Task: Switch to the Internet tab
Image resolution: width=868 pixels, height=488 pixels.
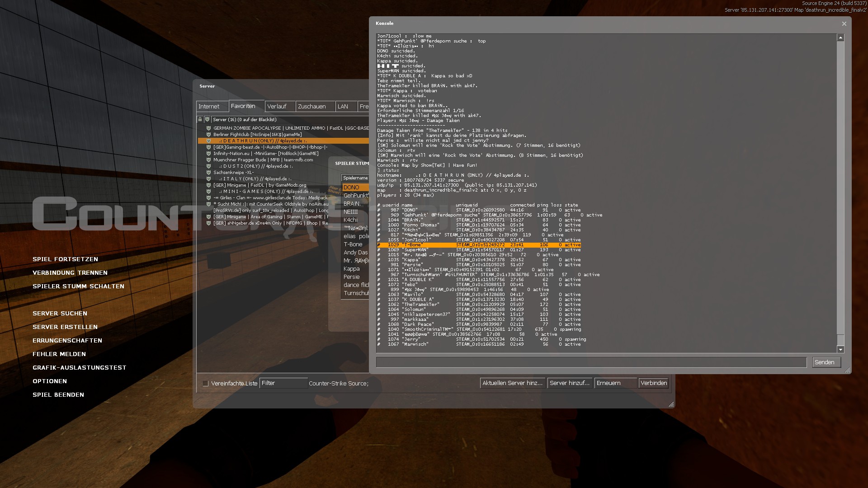Action: point(212,107)
